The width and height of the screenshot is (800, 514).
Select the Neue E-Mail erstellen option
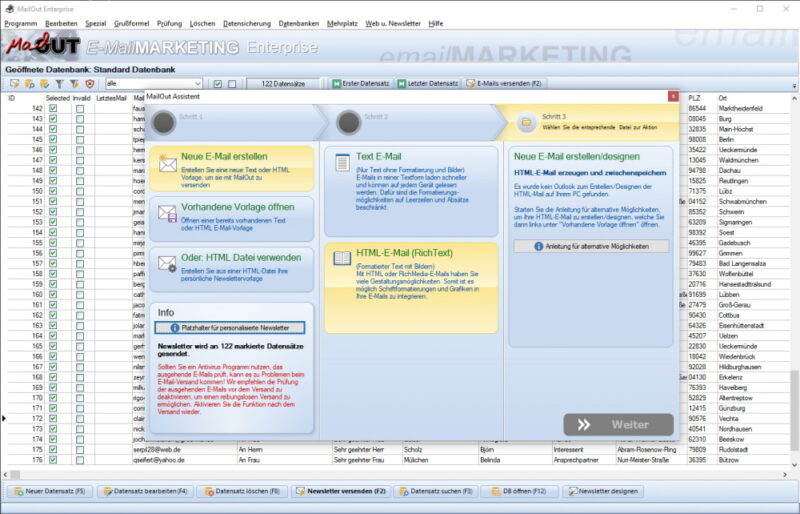point(232,169)
